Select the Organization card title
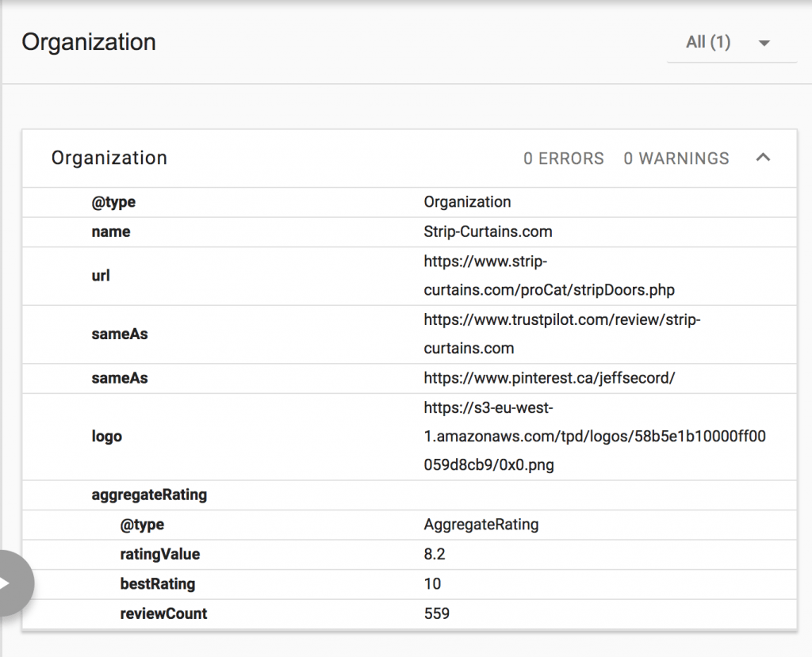Image resolution: width=812 pixels, height=657 pixels. 109,158
